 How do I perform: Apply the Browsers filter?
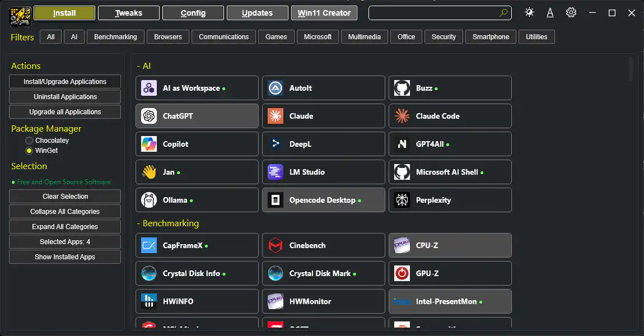(167, 36)
